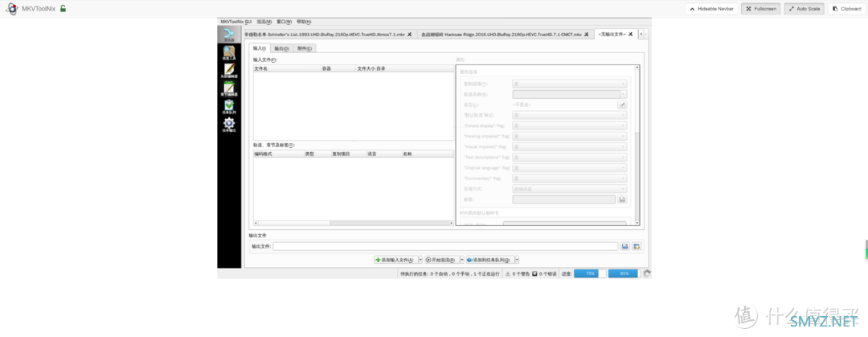Open the Job output in the sidebar
The image size is (868, 337).
click(x=228, y=124)
